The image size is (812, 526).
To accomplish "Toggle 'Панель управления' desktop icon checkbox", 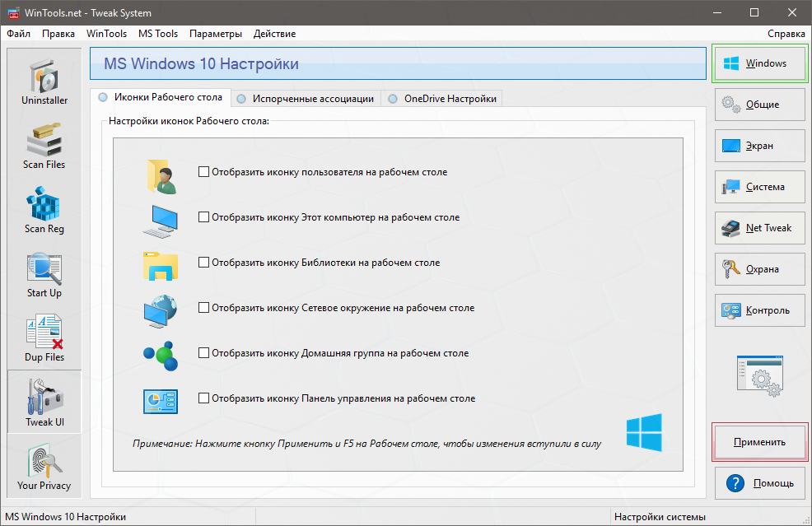I will tap(204, 398).
